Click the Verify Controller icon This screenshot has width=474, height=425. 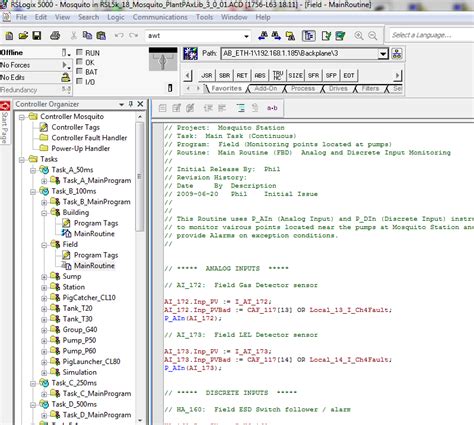[340, 36]
